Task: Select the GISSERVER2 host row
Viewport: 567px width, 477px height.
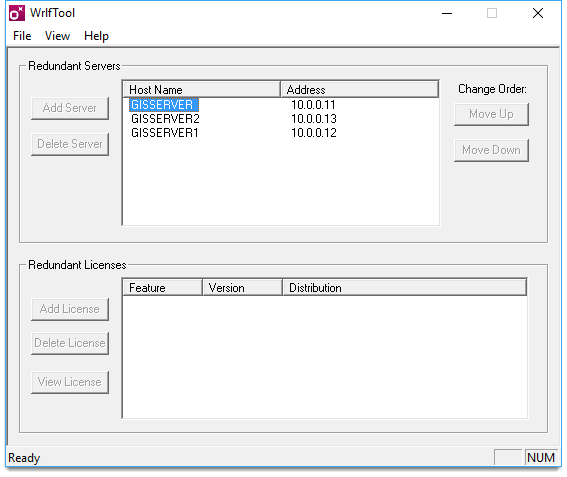Action: point(281,119)
